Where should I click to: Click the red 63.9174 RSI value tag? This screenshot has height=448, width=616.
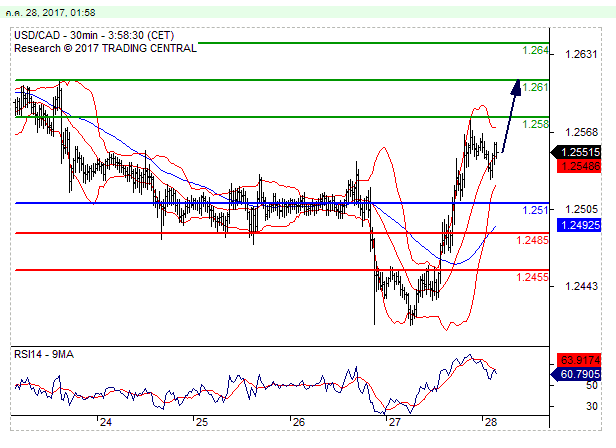pyautogui.click(x=579, y=360)
